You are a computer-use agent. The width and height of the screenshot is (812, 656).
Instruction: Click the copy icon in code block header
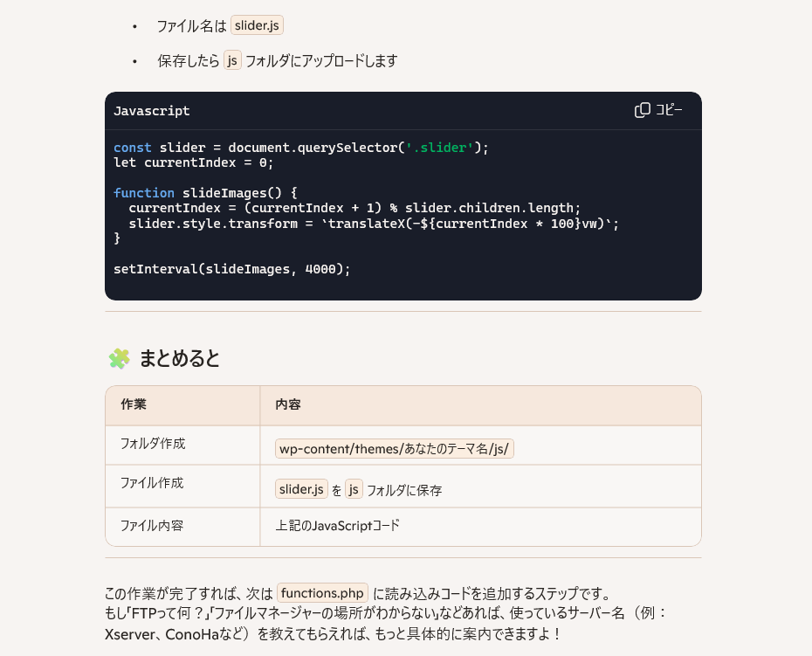click(x=643, y=110)
